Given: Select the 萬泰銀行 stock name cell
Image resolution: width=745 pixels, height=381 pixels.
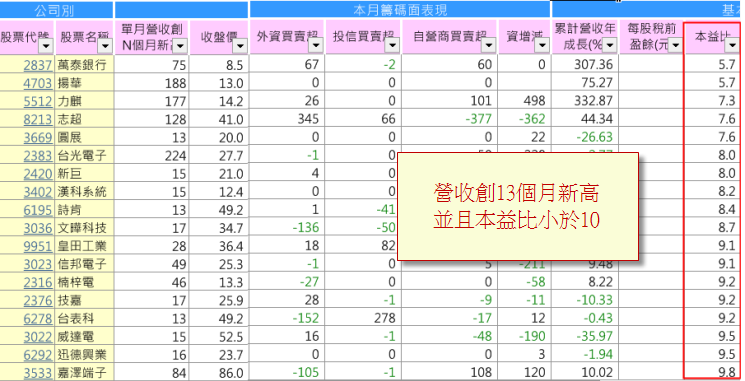Looking at the screenshot, I should point(84,64).
